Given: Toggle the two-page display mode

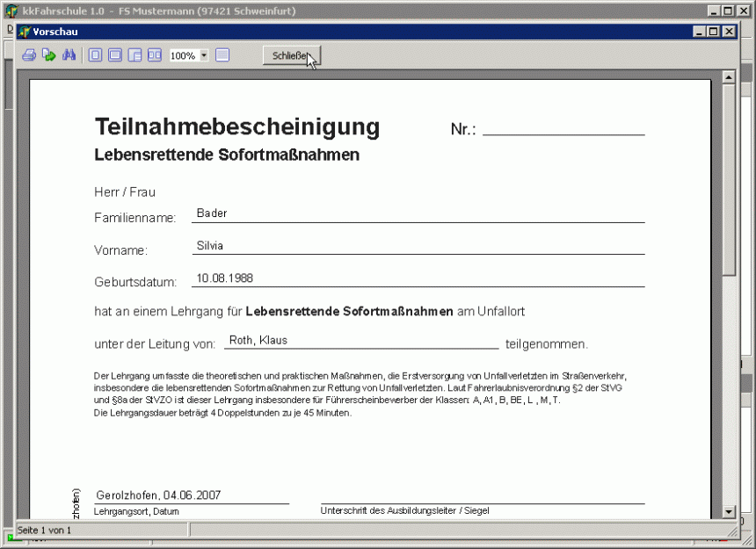Looking at the screenshot, I should 155,54.
